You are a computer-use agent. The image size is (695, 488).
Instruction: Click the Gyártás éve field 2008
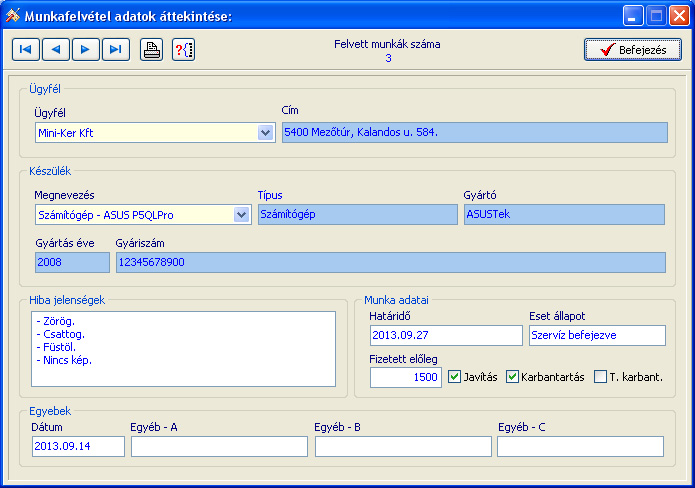point(72,262)
